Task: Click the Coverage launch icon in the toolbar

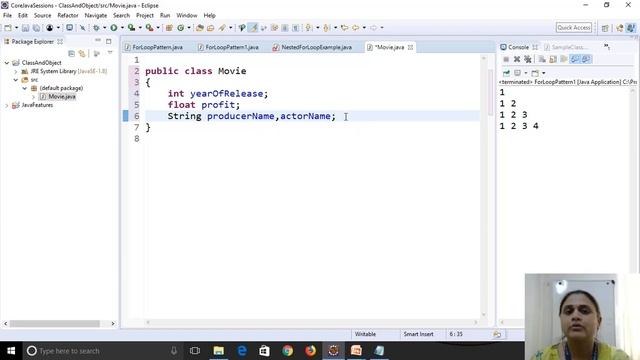Action: (131, 28)
